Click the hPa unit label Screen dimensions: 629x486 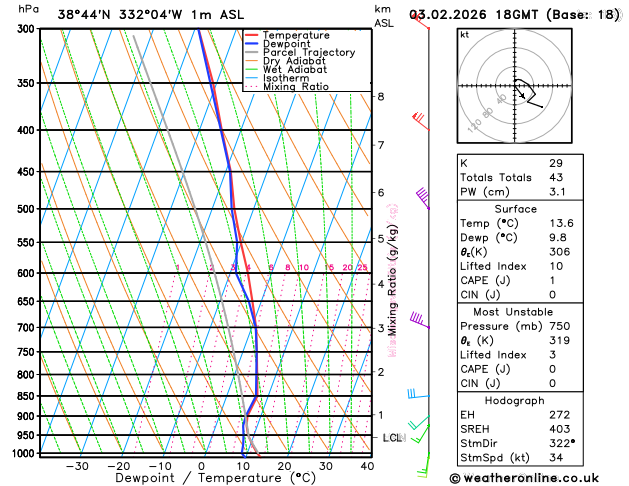(x=28, y=9)
